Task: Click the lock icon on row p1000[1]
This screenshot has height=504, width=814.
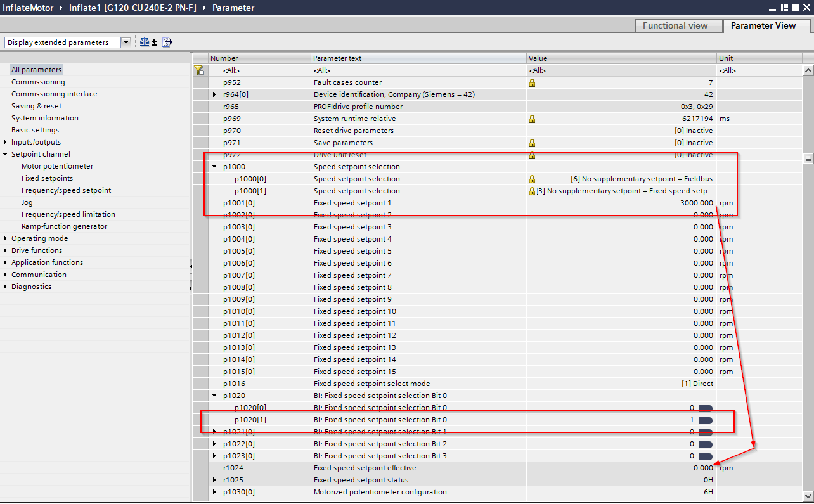Action: (x=532, y=191)
